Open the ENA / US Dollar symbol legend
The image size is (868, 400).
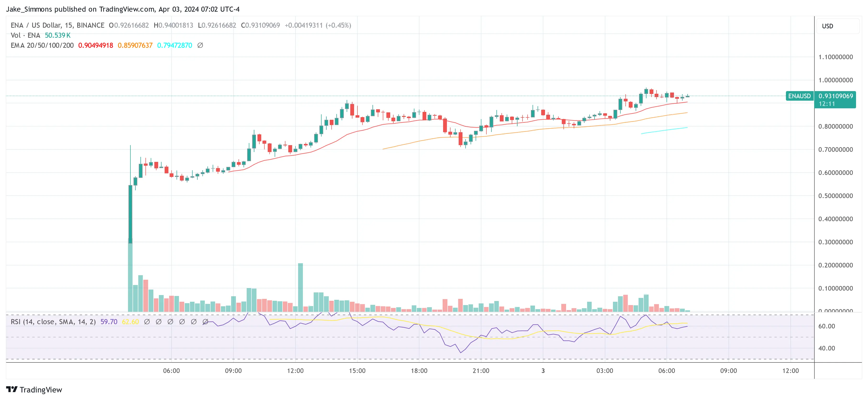click(57, 25)
